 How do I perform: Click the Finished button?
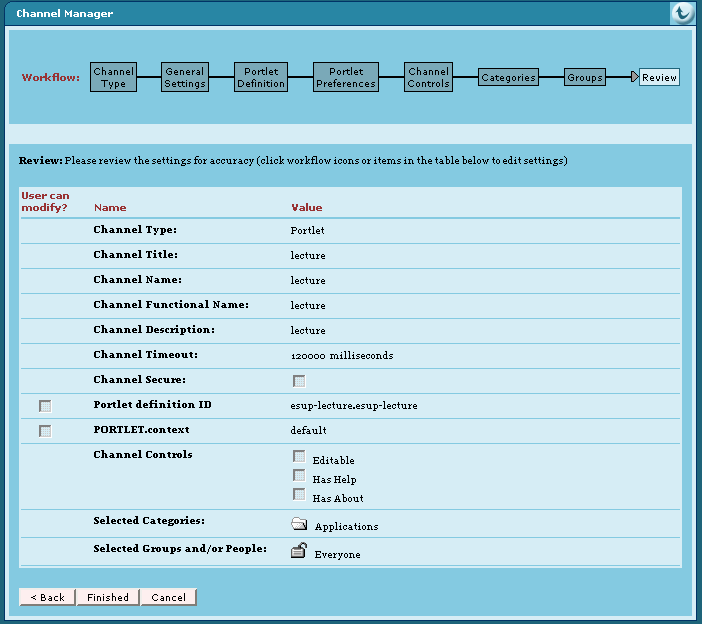pyautogui.click(x=107, y=597)
